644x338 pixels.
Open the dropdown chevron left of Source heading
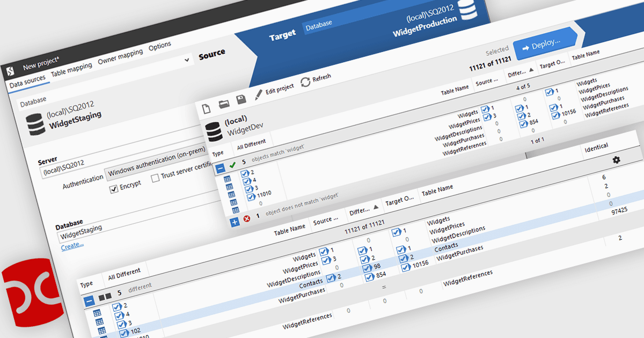pos(187,60)
